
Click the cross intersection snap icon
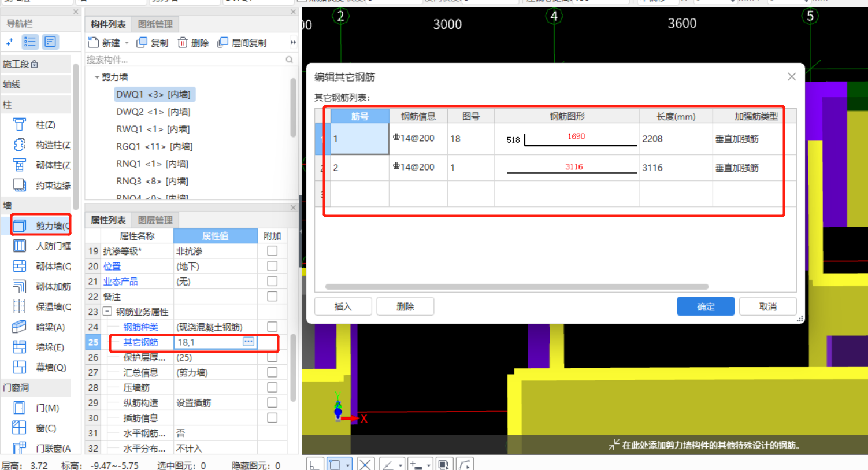coord(365,464)
